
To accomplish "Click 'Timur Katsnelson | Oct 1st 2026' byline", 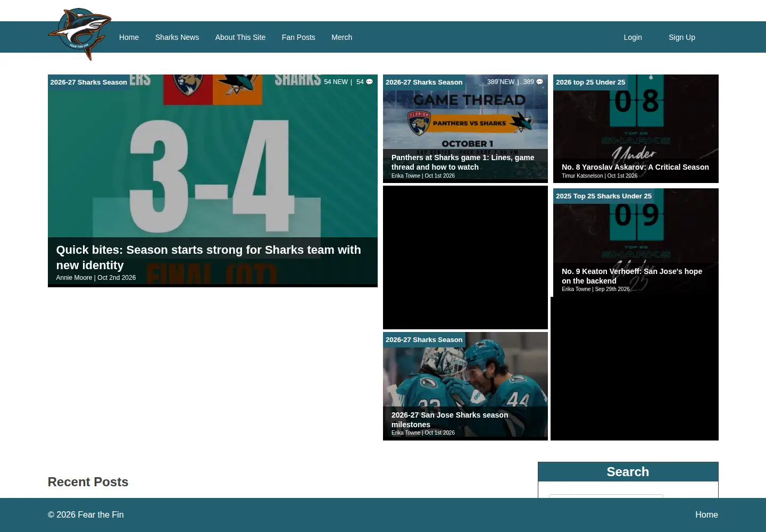I will point(600,176).
